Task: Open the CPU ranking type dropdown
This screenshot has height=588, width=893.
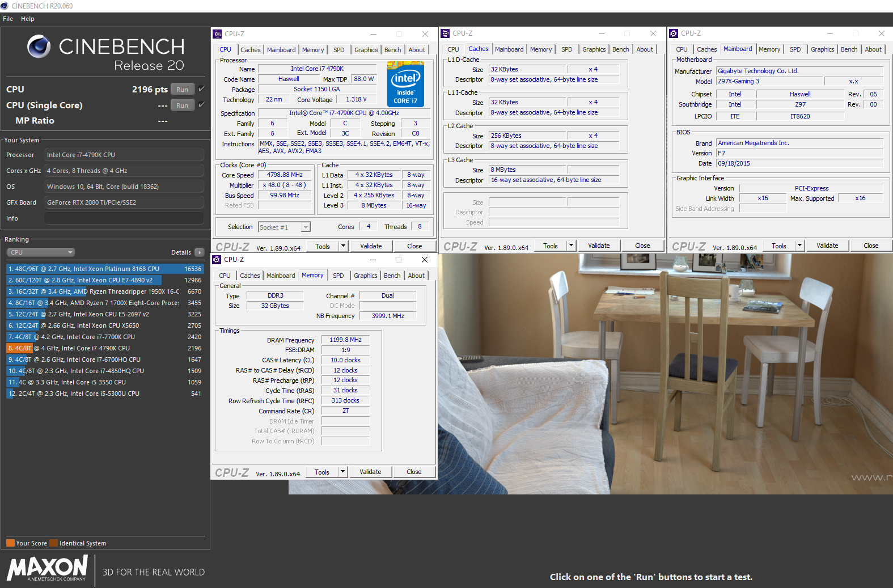Action: (x=41, y=252)
